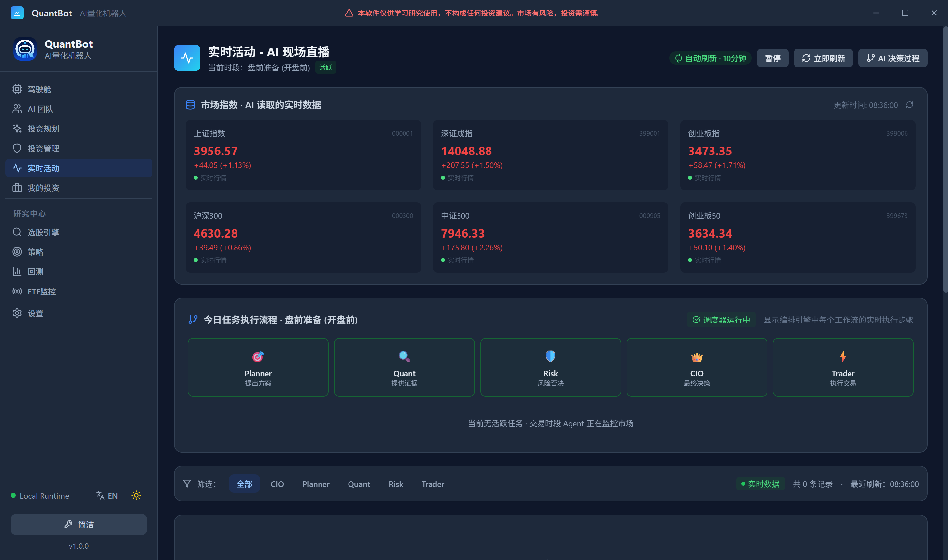
Task: Click the Planner target emoji icon
Action: [258, 356]
